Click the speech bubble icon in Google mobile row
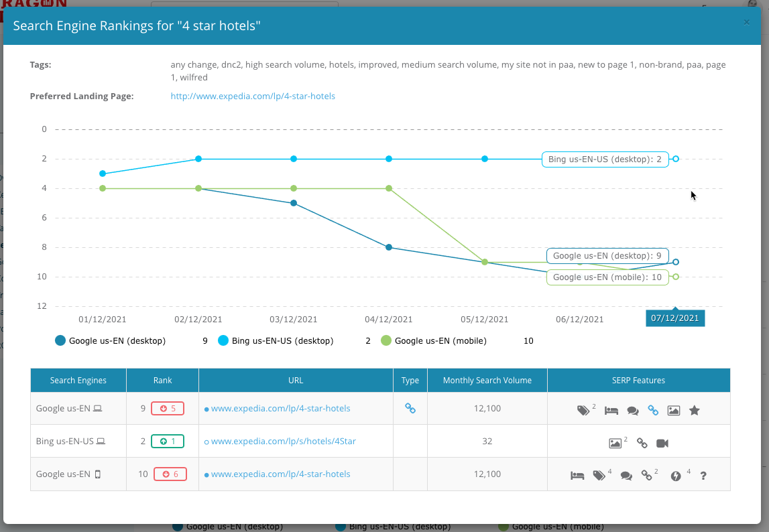The width and height of the screenshot is (769, 532). 626,475
